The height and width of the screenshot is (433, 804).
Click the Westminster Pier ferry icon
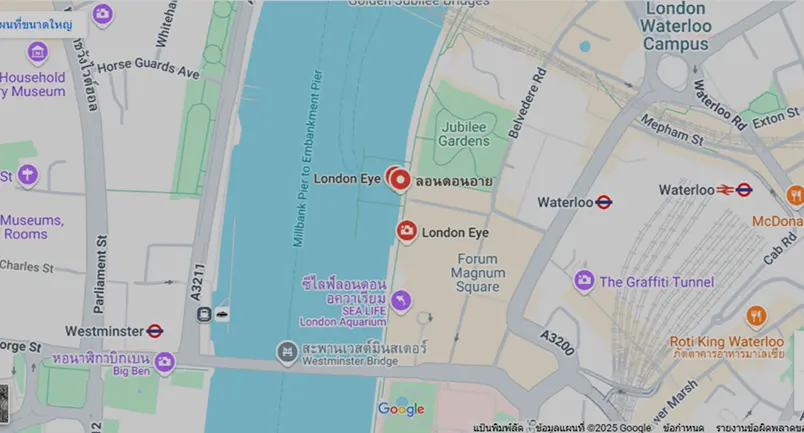pos(222,314)
